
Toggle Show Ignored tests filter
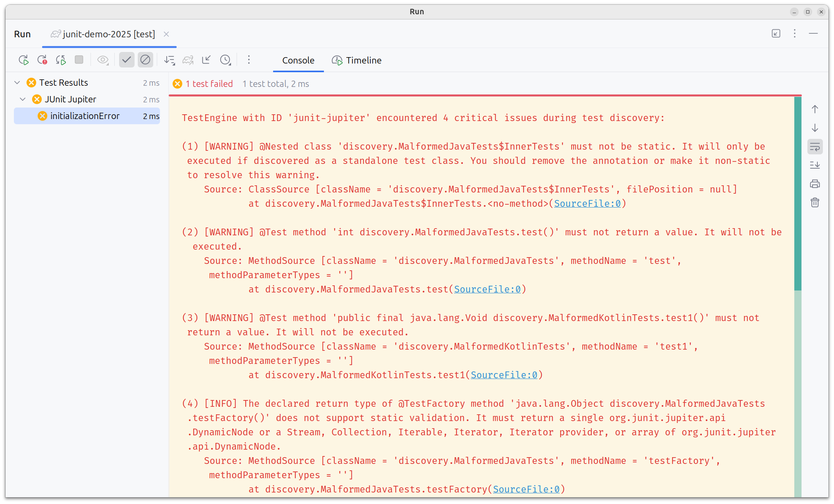[145, 60]
